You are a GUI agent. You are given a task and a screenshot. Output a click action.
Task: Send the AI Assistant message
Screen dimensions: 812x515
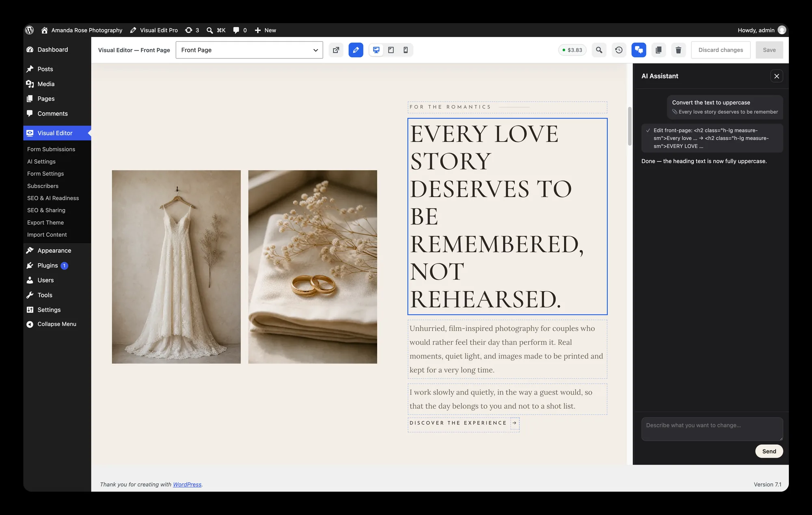coord(769,451)
